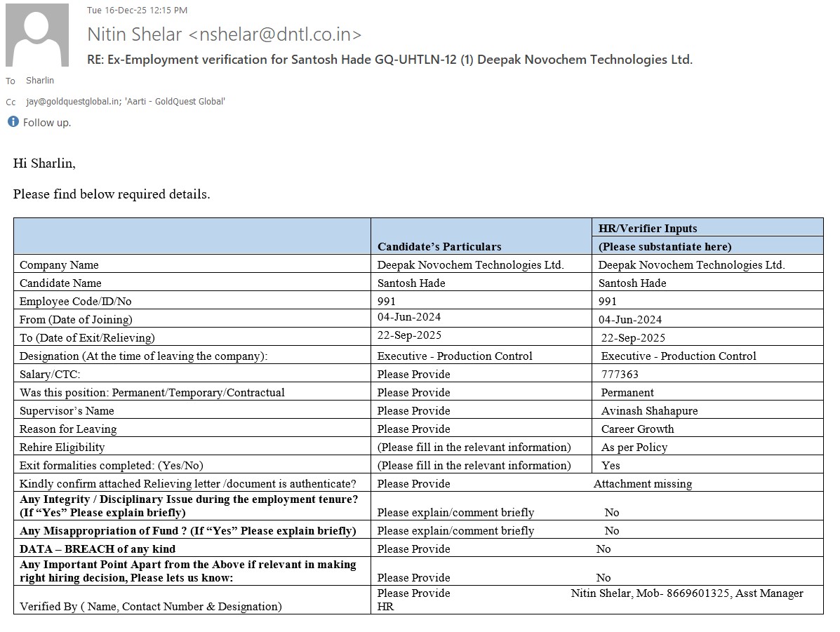This screenshot has height=632, width=840.
Task: Click 991 in Candidate's Particulars column
Action: click(x=386, y=301)
